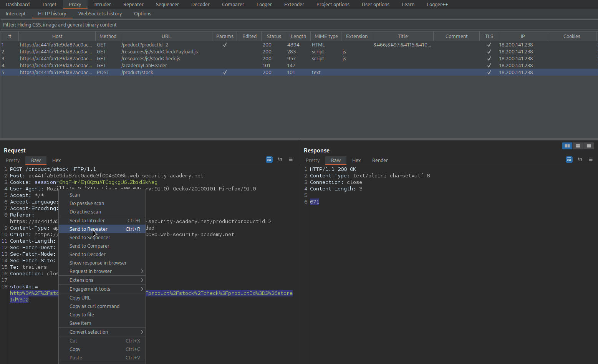This screenshot has width=598, height=364.
Task: Click the 671 response body value
Action: (x=315, y=202)
